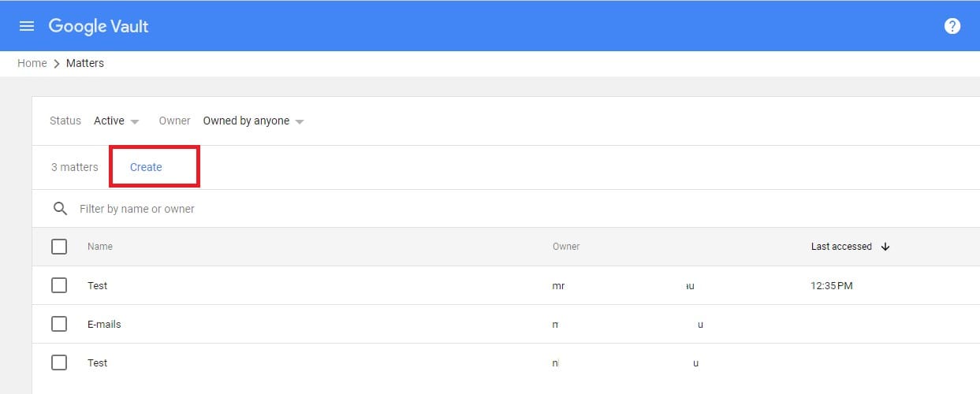Go to Home in the breadcrumb
Viewport: 980px width, 394px height.
(x=32, y=63)
